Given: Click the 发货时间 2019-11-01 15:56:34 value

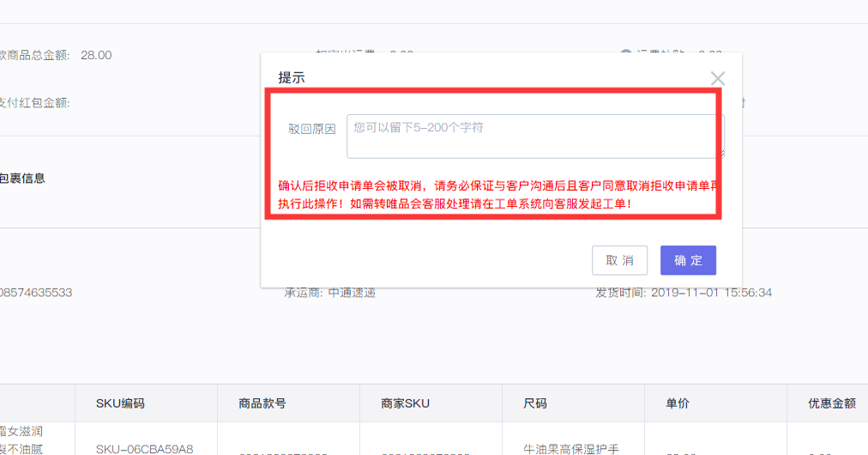Looking at the screenshot, I should pos(711,293).
